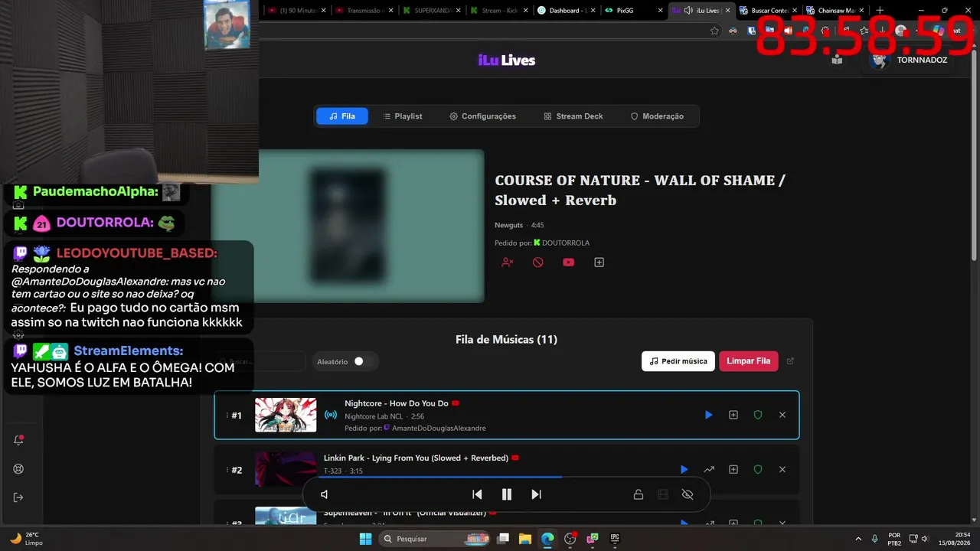The height and width of the screenshot is (551, 980).
Task: Switch to the Dashboard browser tab
Action: pos(567,11)
